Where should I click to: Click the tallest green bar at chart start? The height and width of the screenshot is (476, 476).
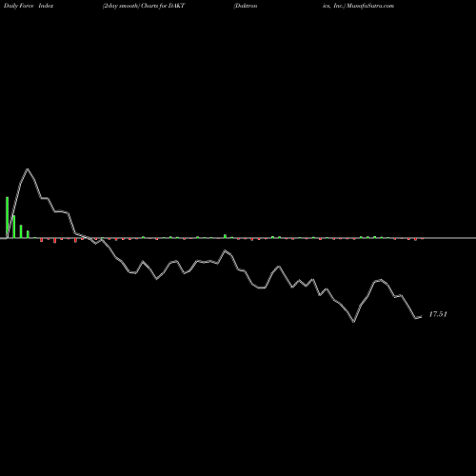pos(7,217)
